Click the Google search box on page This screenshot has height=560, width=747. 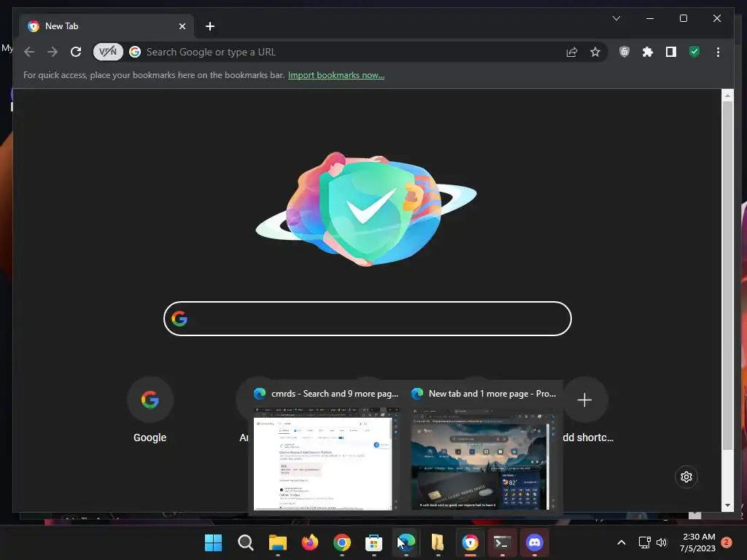coord(368,319)
